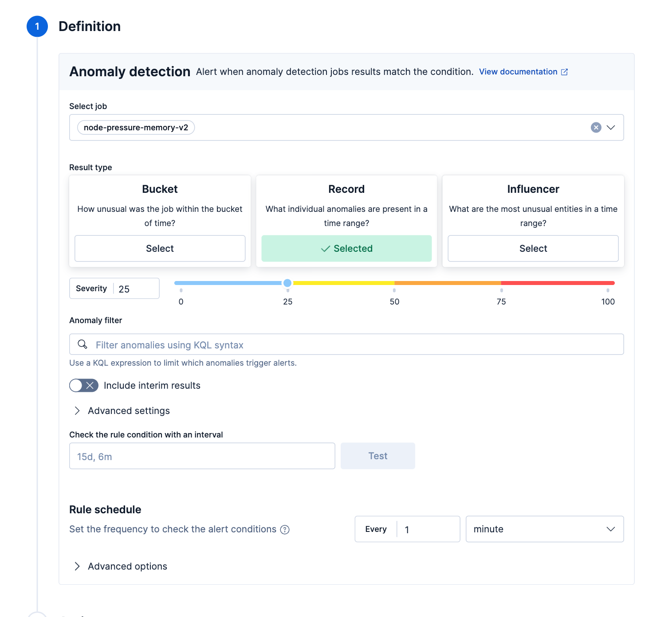
Task: Expand Advanced options
Action: (120, 566)
